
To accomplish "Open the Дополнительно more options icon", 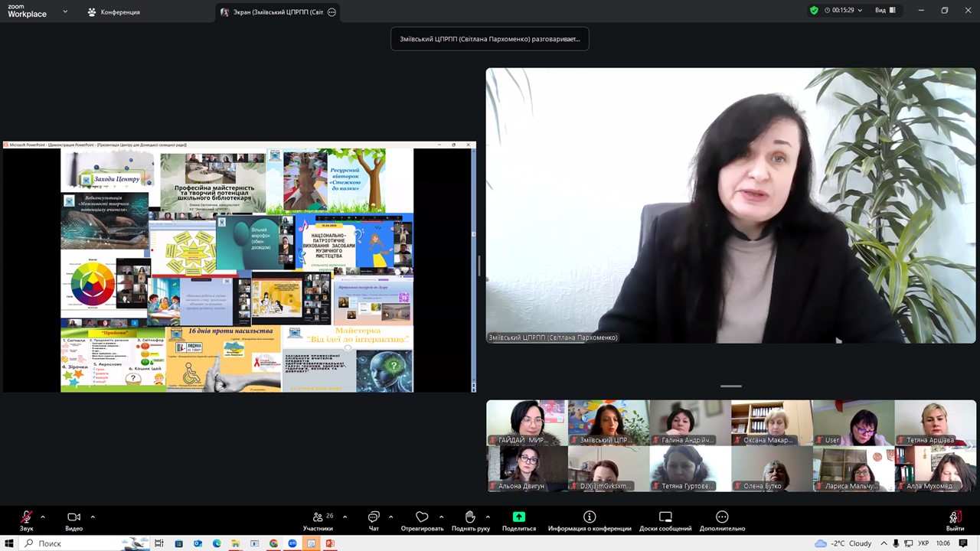I will [x=722, y=517].
